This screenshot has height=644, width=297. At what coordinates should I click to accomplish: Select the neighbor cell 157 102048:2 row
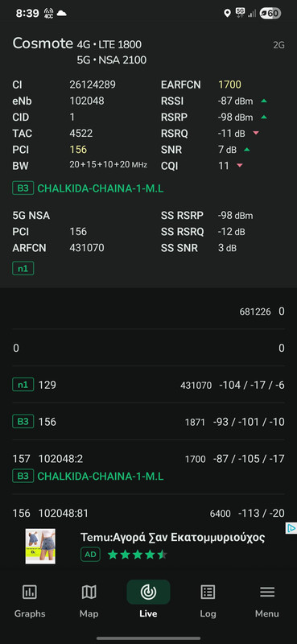pos(148,468)
